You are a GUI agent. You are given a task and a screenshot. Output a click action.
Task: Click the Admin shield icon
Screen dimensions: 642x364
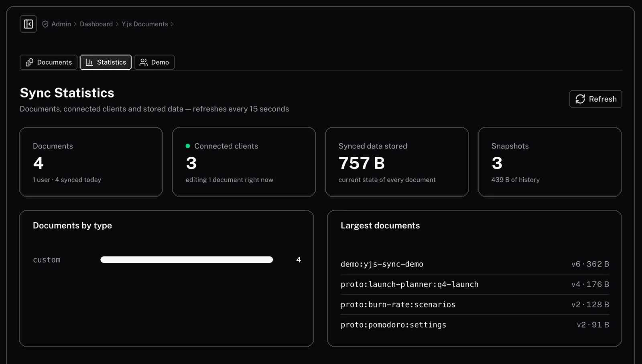click(x=45, y=24)
